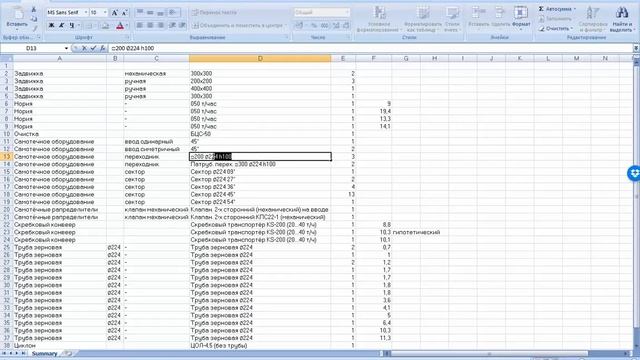The width and height of the screenshot is (640, 360).
Task: Open the Font size dropdown showing 10
Action: tap(105, 13)
